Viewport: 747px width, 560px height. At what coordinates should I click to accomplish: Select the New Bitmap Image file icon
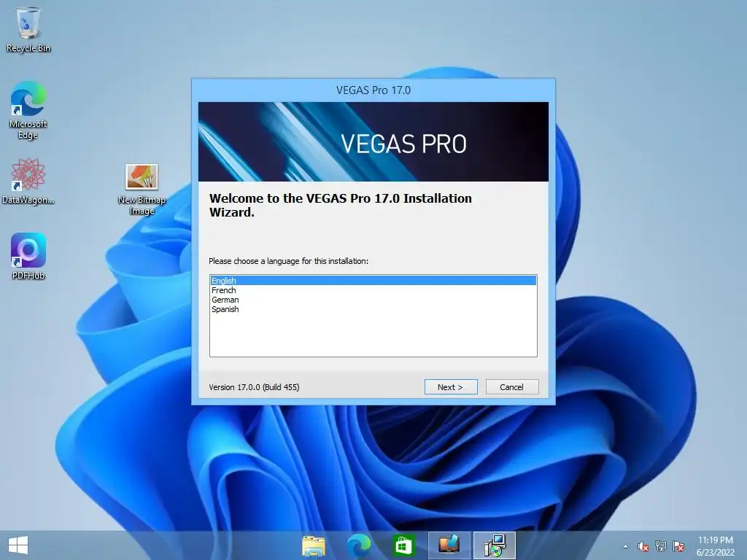tap(142, 189)
